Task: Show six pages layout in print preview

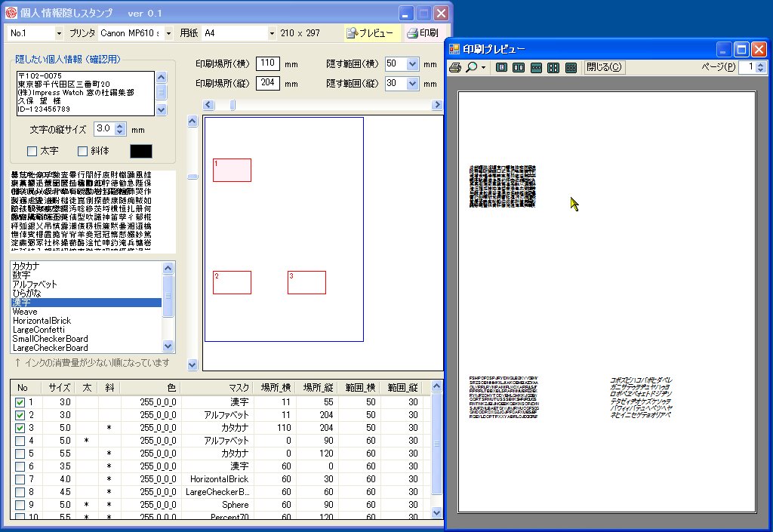Action: [x=571, y=67]
